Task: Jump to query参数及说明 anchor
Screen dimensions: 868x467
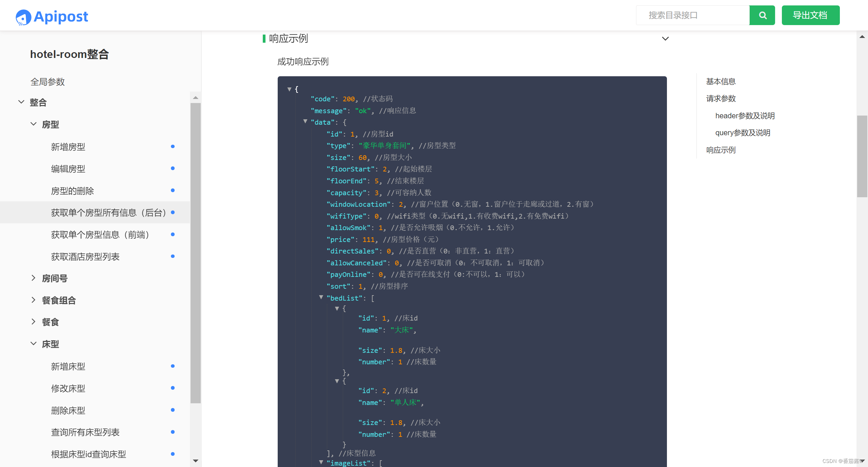Action: coord(743,133)
